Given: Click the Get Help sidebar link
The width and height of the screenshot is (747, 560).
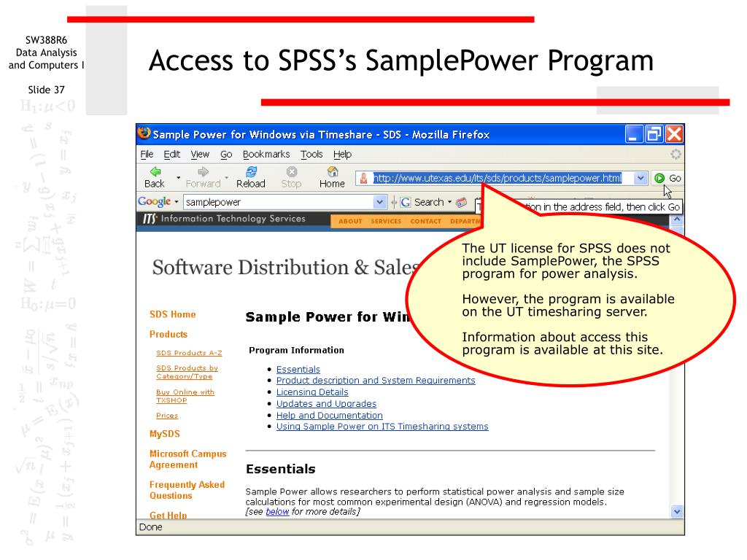Looking at the screenshot, I should [x=169, y=516].
